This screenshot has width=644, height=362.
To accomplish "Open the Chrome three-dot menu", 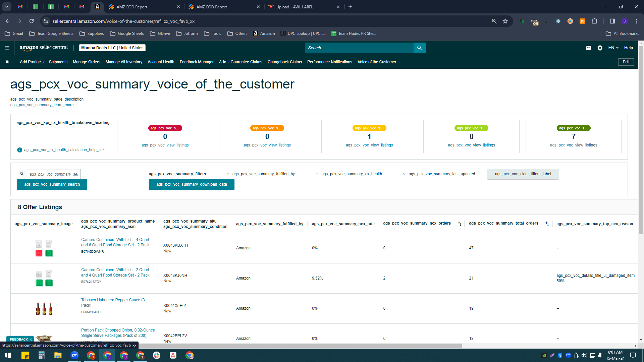I will (637, 21).
